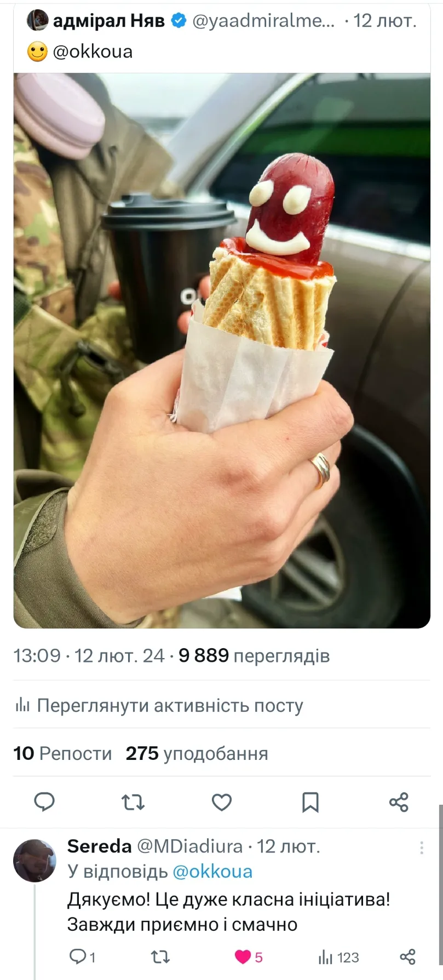The height and width of the screenshot is (980, 443).
Task: Open the 275 уподобання list
Action: click(x=197, y=753)
